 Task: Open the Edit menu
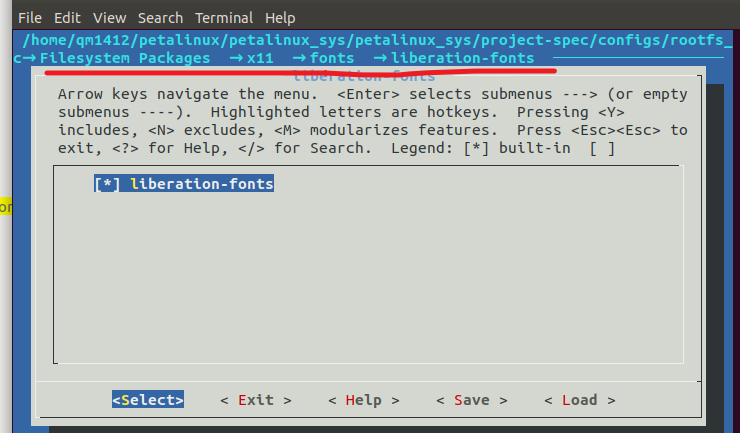coord(68,18)
